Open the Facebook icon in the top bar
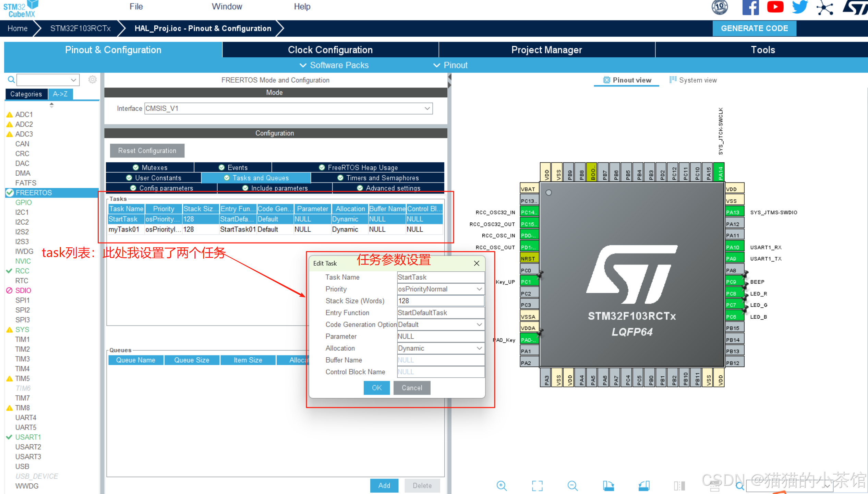Viewport: 868px width, 494px height. click(x=750, y=7)
